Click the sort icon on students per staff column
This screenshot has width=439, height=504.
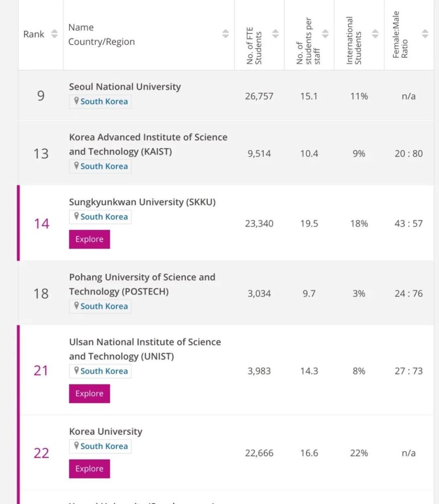click(326, 34)
